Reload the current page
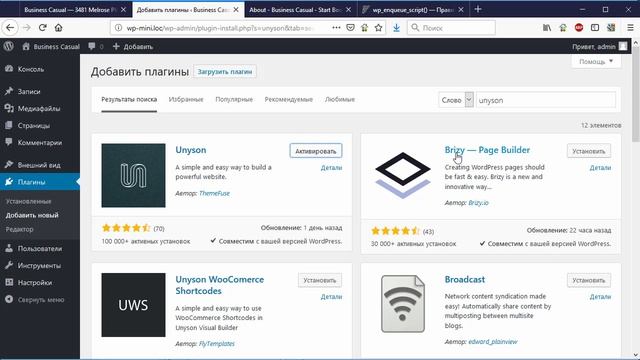Viewport: 640px width, 360px height. (x=42, y=28)
